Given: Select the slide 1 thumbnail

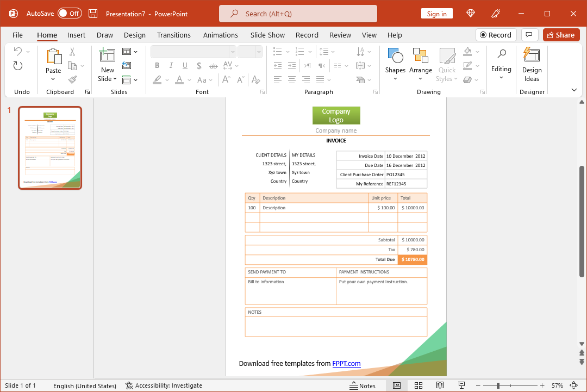Looking at the screenshot, I should (x=50, y=147).
